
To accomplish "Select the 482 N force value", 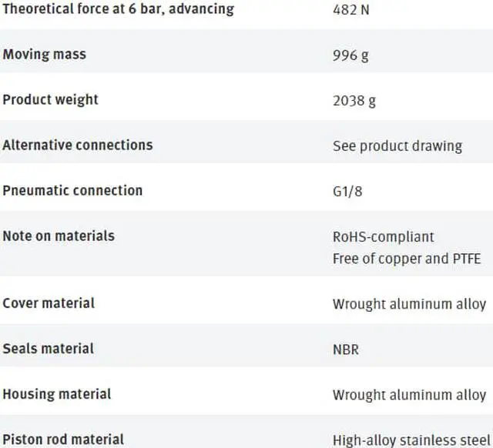I will point(350,11).
